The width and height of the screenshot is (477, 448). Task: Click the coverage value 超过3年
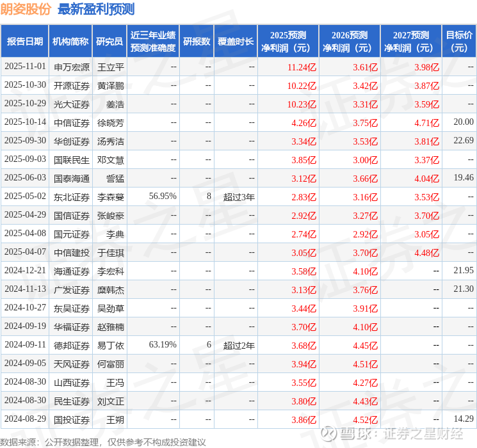[x=239, y=197]
